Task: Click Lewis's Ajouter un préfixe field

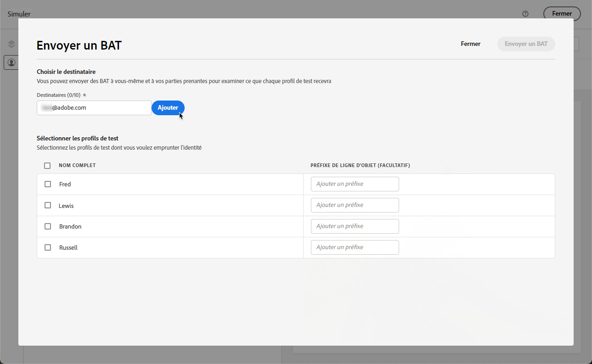Action: (355, 205)
